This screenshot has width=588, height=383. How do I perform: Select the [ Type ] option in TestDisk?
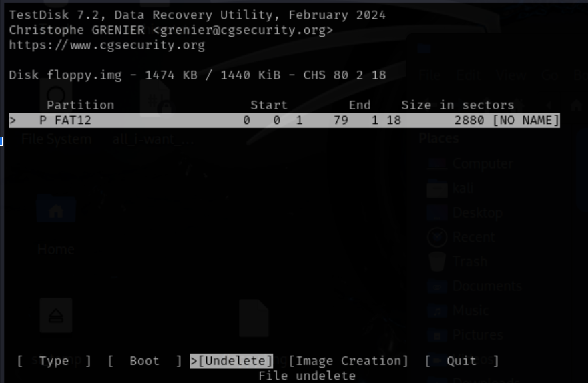(x=54, y=360)
